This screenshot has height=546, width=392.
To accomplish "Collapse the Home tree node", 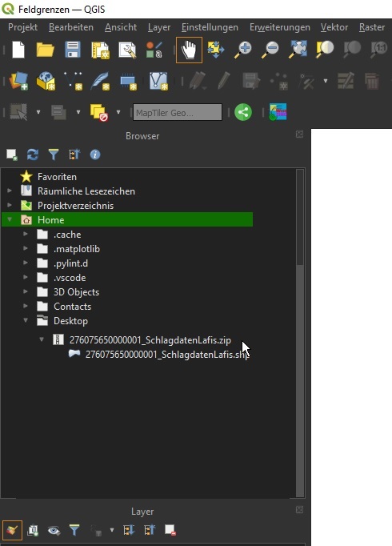I will click(x=10, y=219).
